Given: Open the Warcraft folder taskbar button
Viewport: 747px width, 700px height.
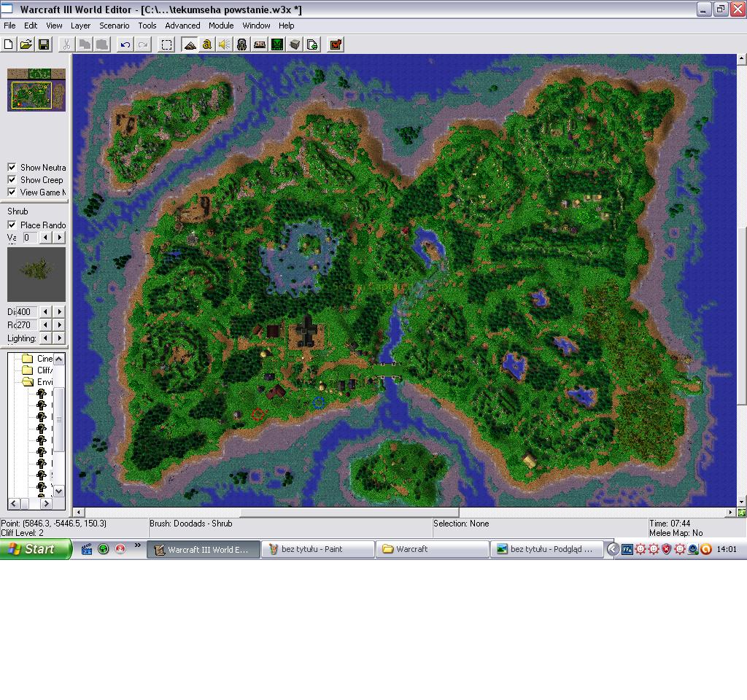Looking at the screenshot, I should 433,549.
